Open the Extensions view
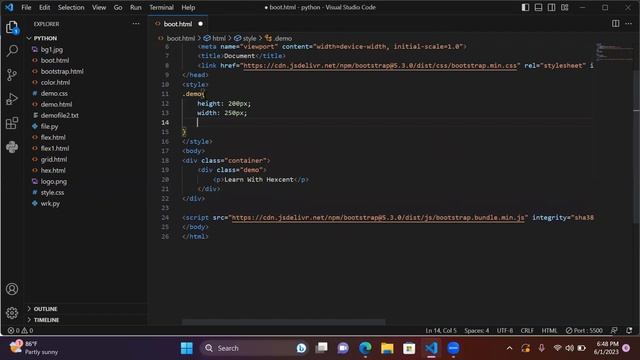Image resolution: width=640 pixels, height=360 pixels. pyautogui.click(x=12, y=123)
